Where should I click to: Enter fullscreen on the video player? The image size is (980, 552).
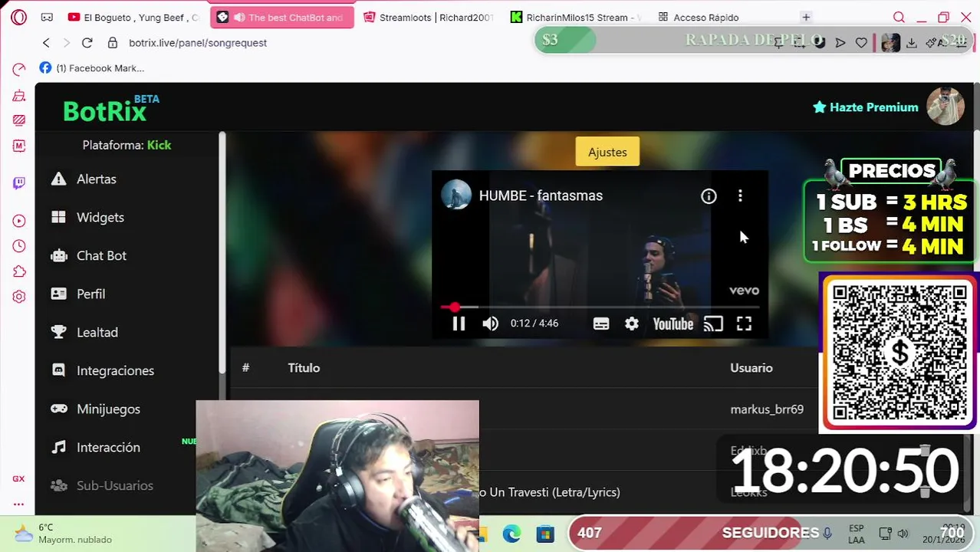click(744, 324)
